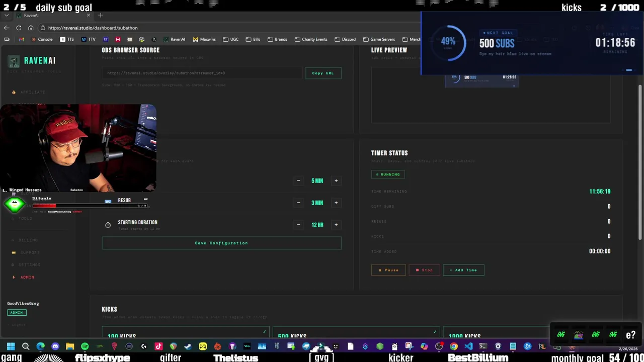This screenshot has height=362, width=644.
Task: Open Spotify from the taskbar
Action: (x=85, y=346)
